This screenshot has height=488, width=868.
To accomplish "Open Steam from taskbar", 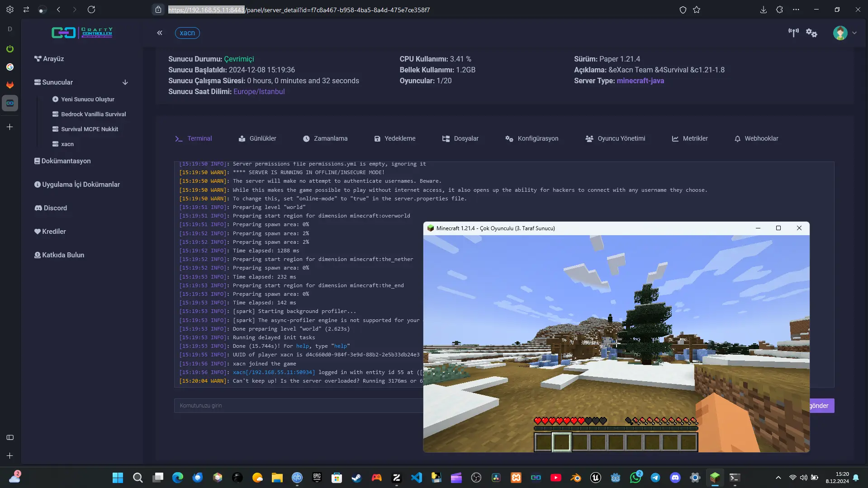I will [x=357, y=478].
